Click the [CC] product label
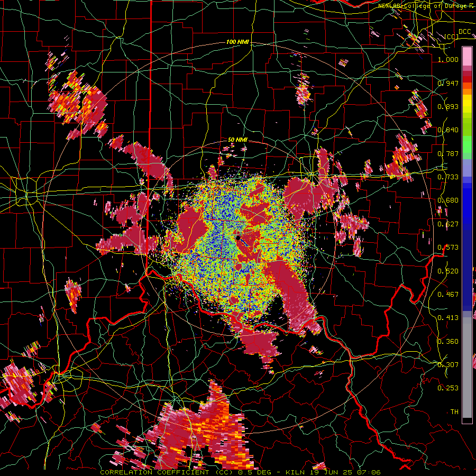This screenshot has width=476, height=476. 452,37
